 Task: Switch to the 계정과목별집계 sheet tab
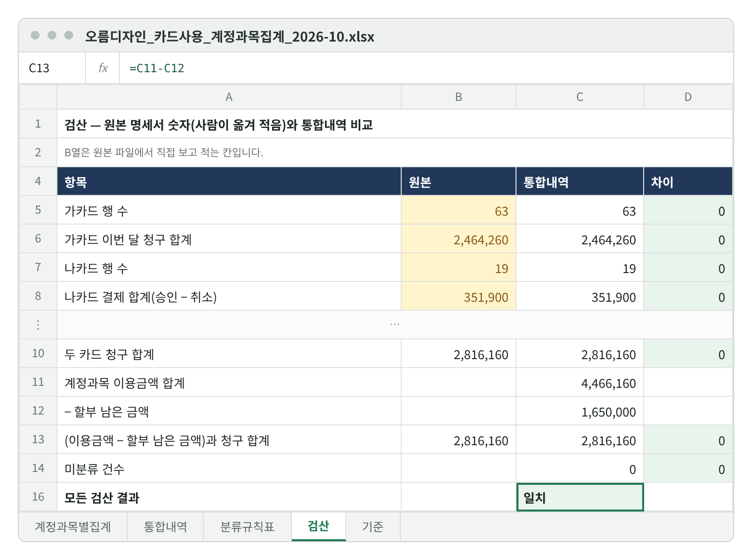point(73,527)
